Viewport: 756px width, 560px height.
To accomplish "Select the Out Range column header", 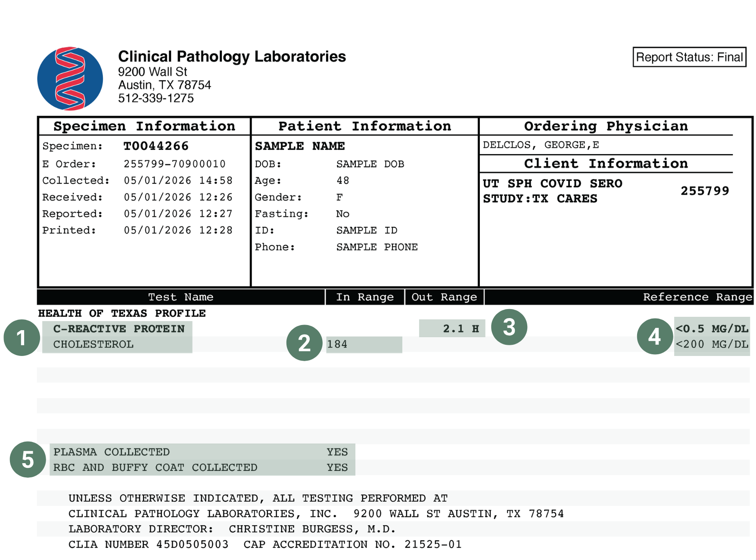I will coord(444,297).
